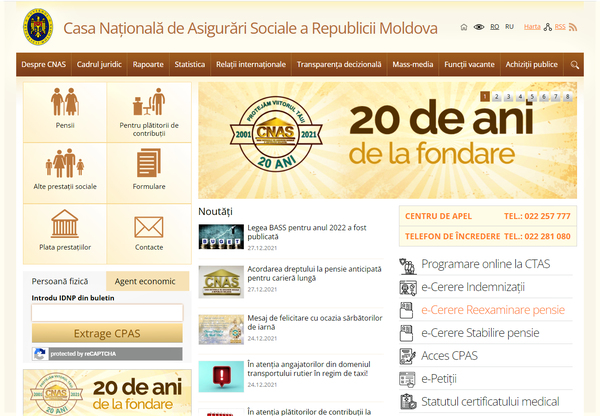
Task: Tick the reCAPTCHA checkbox
Action: 40,353
